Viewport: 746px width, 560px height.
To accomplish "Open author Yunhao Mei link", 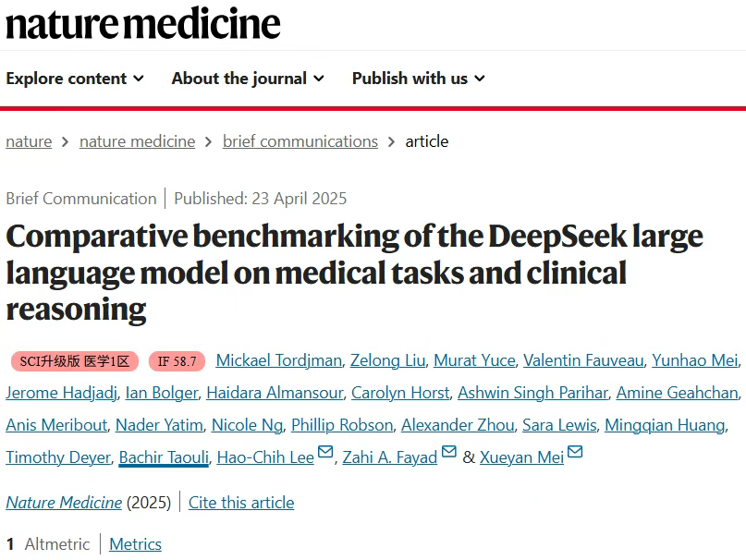I will (694, 360).
